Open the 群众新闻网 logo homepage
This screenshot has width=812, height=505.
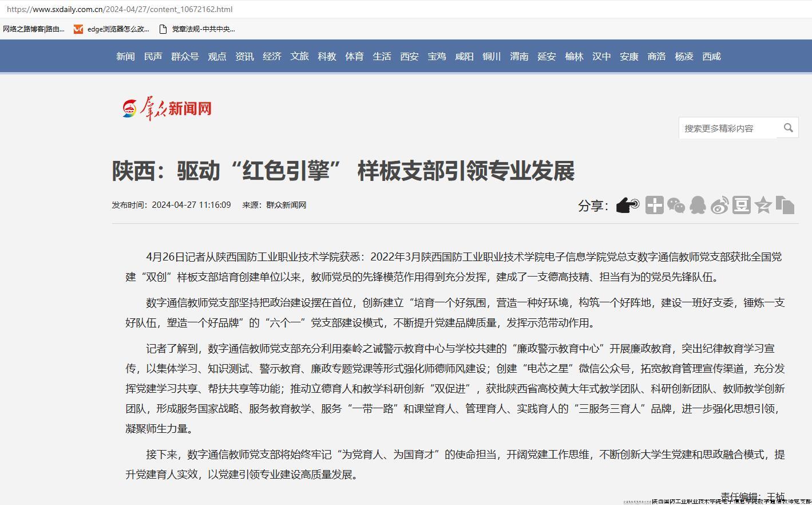pyautogui.click(x=167, y=108)
